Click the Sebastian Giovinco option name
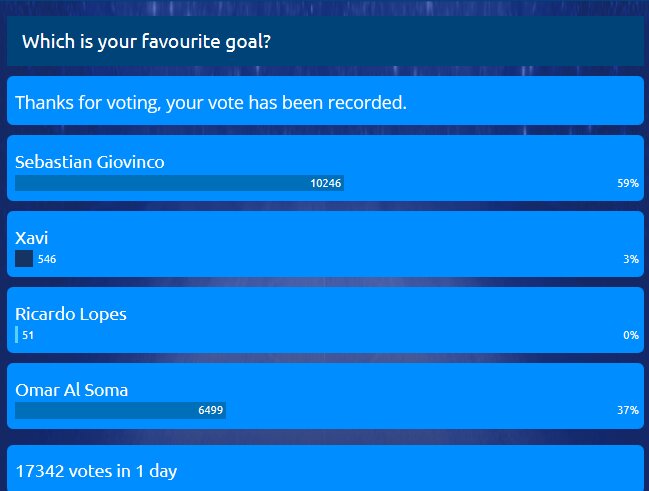This screenshot has width=649, height=491. (89, 162)
